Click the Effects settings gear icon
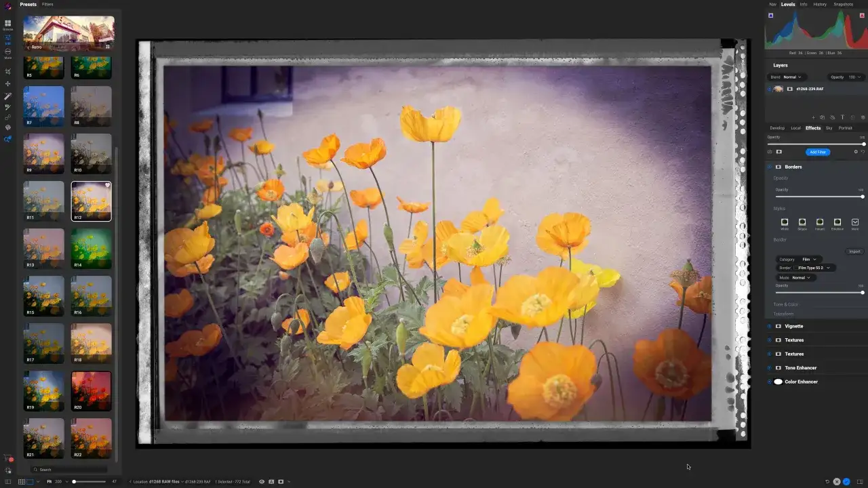868x488 pixels. [856, 152]
